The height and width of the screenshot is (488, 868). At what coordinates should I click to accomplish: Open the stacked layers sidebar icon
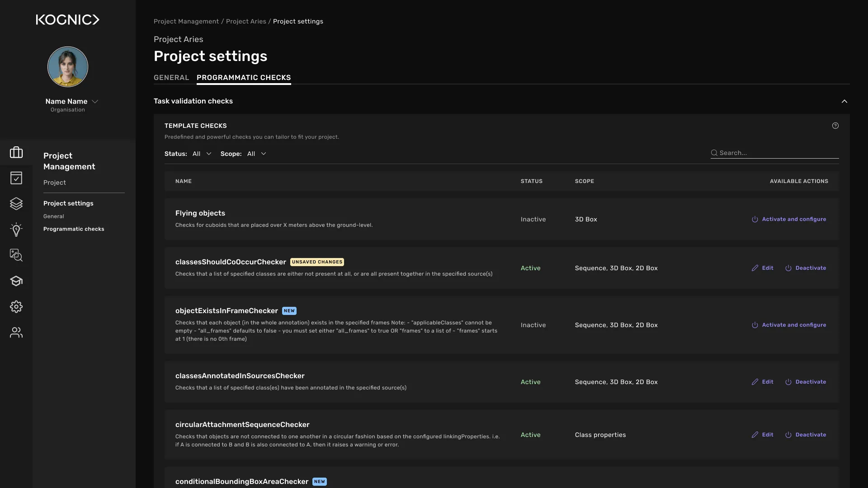(16, 204)
